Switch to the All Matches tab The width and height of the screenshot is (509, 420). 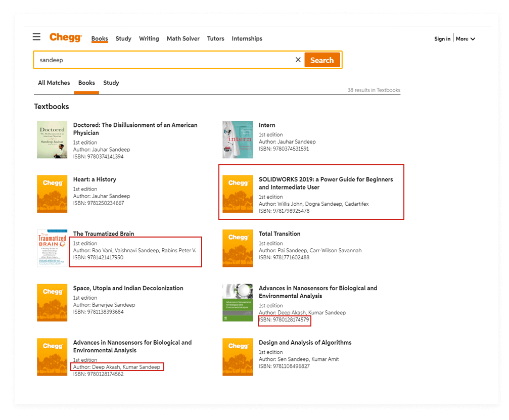(54, 83)
